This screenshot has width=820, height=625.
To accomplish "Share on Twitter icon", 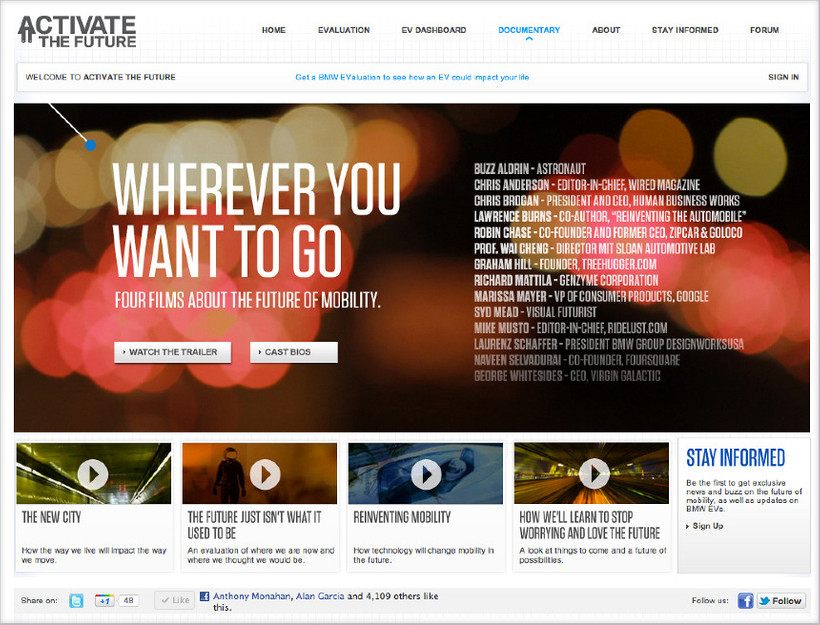I will point(76,601).
